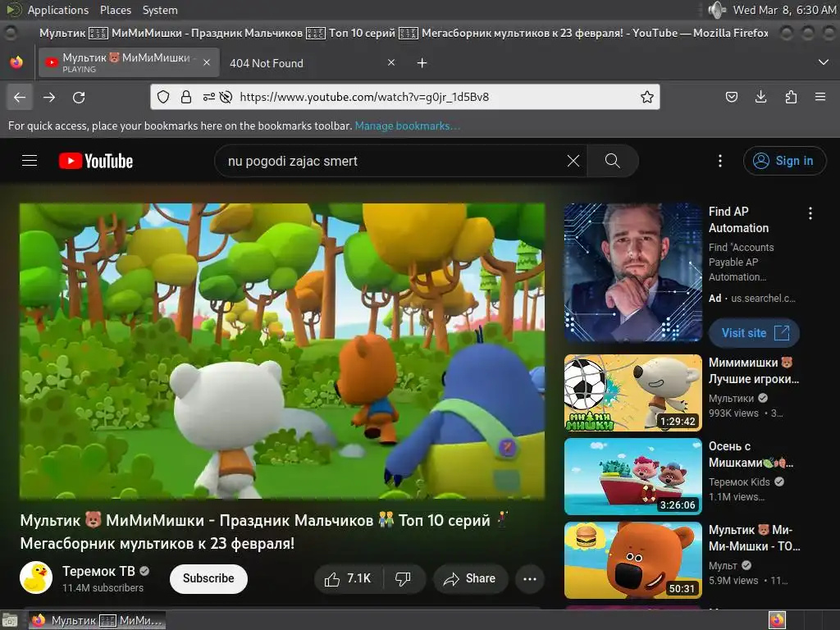Clear the YouTube search query
Viewport: 840px width, 630px height.
(x=573, y=161)
